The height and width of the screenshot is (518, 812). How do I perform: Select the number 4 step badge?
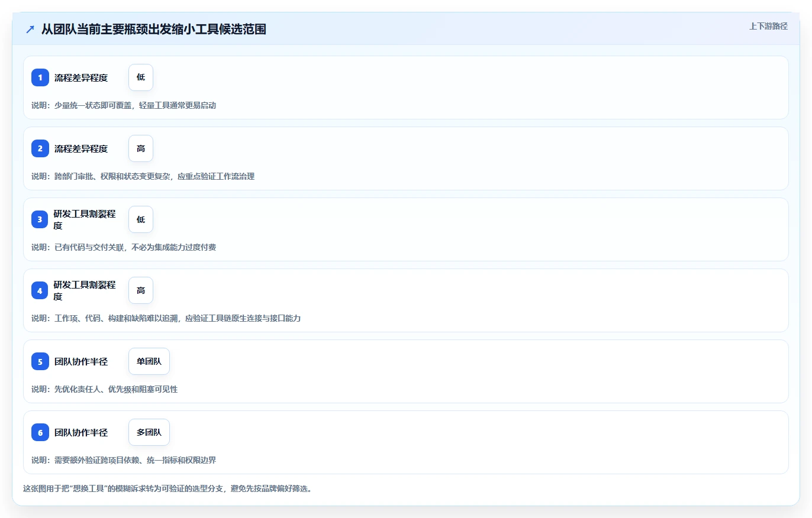click(40, 290)
